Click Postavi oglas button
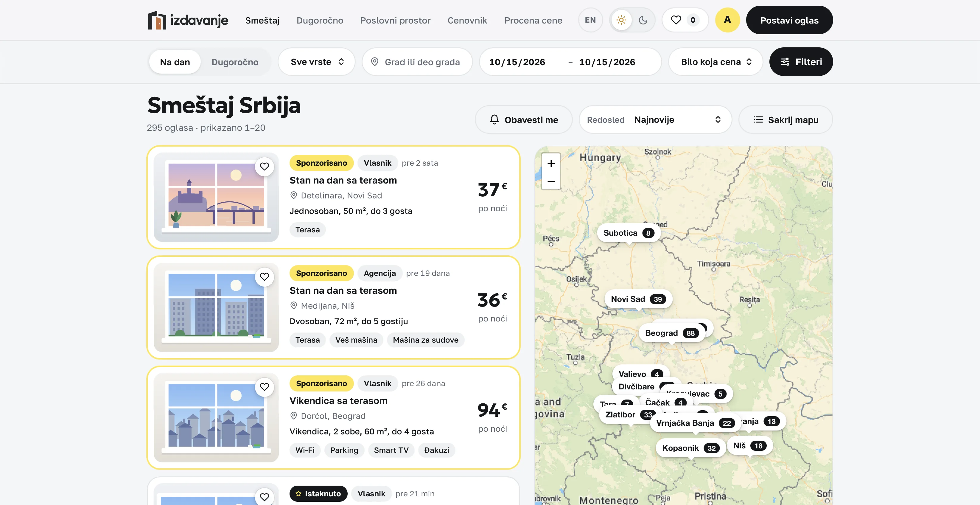Viewport: 980px width, 505px height. [789, 20]
